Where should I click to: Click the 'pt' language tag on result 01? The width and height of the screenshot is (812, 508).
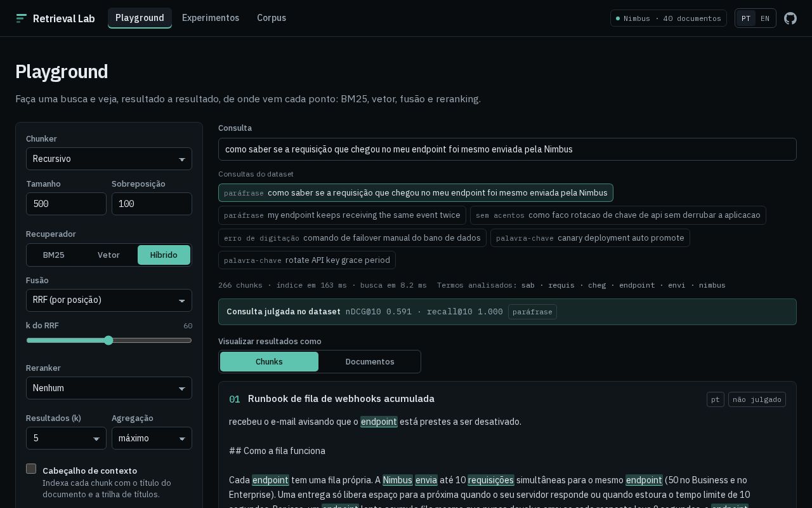(x=716, y=399)
